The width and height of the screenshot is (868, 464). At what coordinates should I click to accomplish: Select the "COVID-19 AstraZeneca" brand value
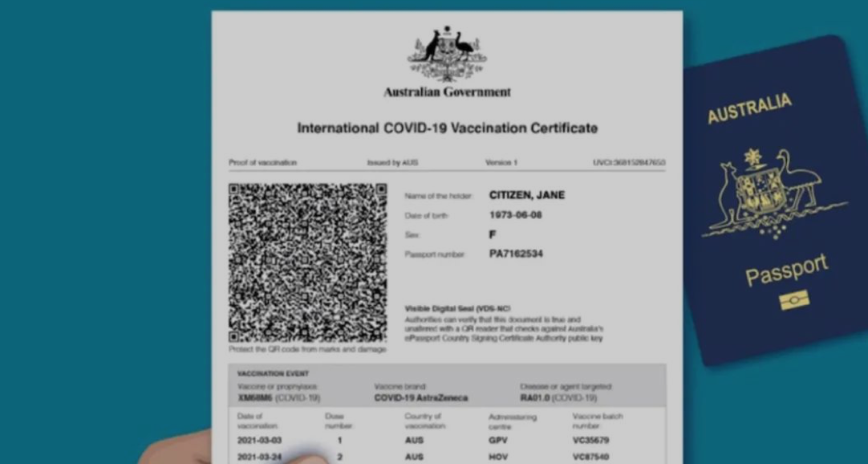click(x=421, y=397)
